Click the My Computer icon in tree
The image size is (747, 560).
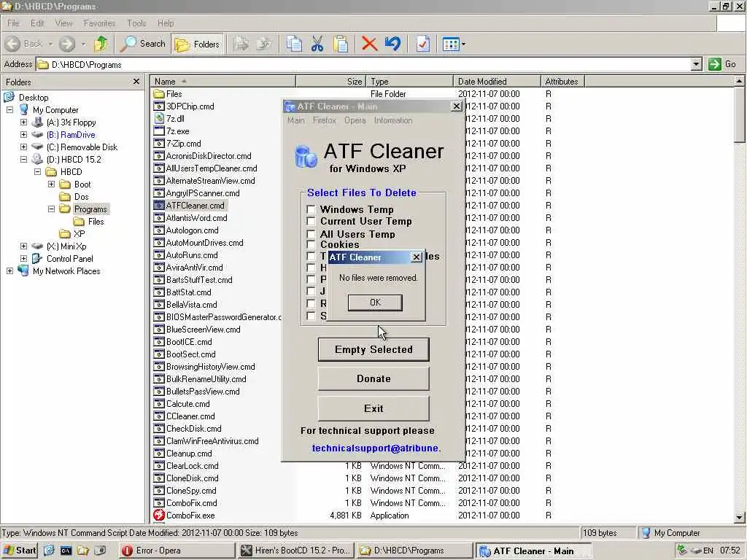coord(24,109)
